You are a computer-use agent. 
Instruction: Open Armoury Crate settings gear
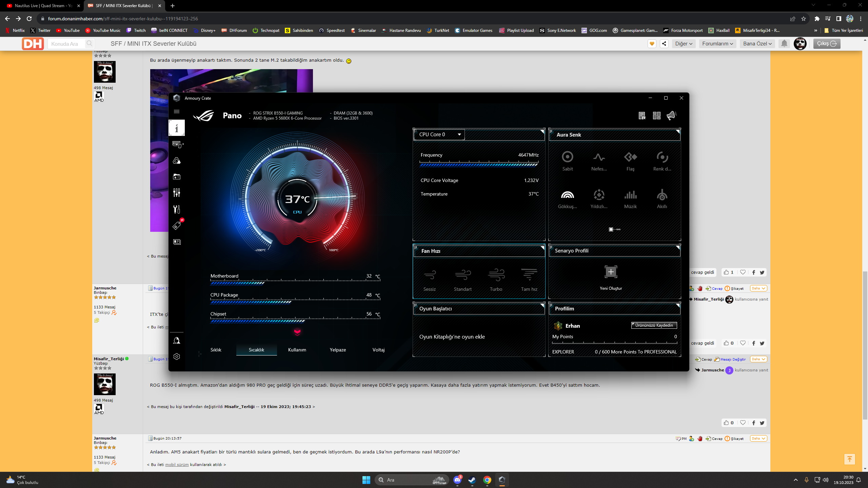pyautogui.click(x=177, y=357)
